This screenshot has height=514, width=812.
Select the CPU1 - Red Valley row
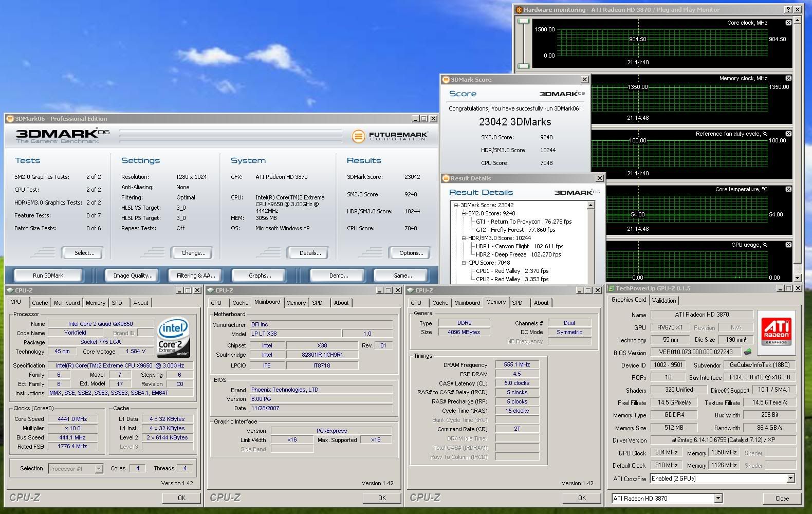512,271
